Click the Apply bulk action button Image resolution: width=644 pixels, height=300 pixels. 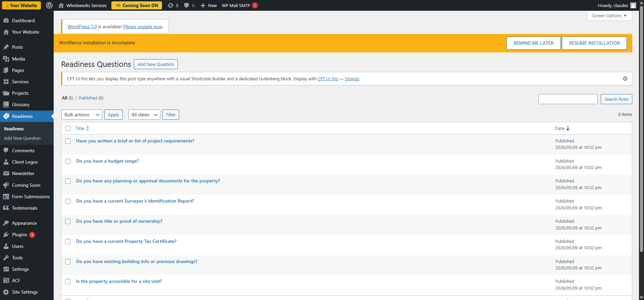(113, 115)
